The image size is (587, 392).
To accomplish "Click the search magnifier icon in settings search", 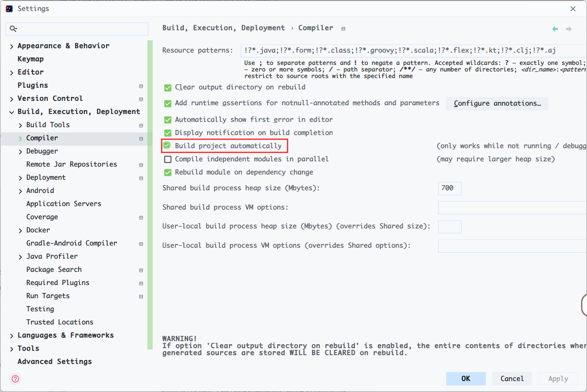I will tap(13, 29).
